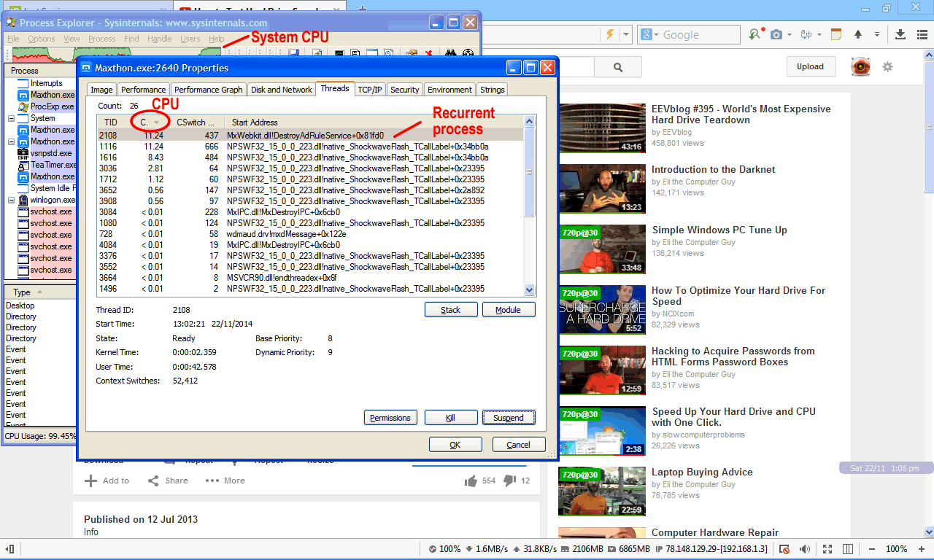The height and width of the screenshot is (560, 934).
Task: Take a snapshot with the camera icon
Action: point(776,35)
